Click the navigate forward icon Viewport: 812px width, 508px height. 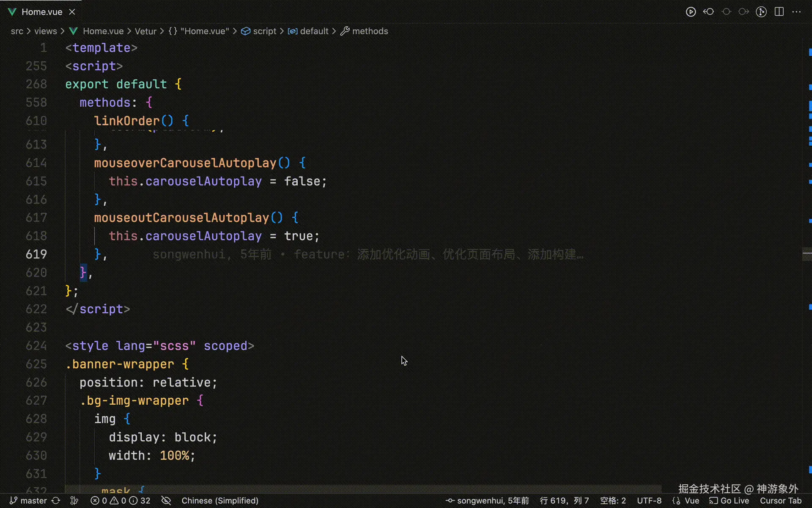(743, 12)
